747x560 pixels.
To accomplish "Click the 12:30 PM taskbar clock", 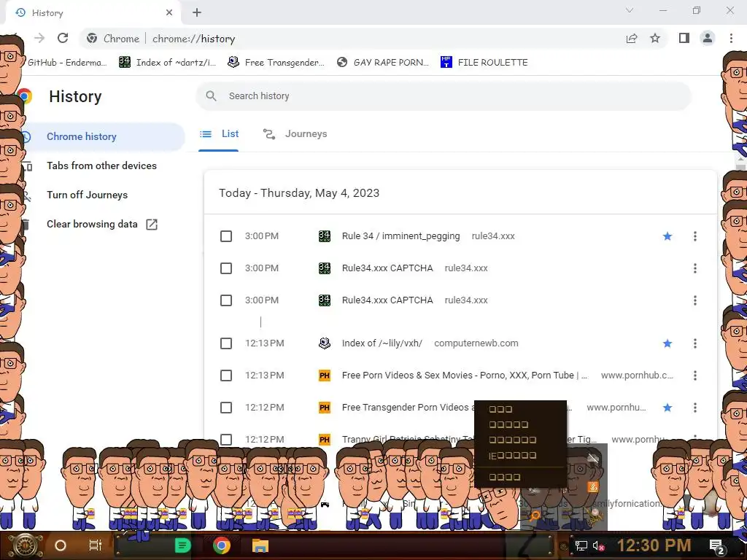I will [654, 545].
